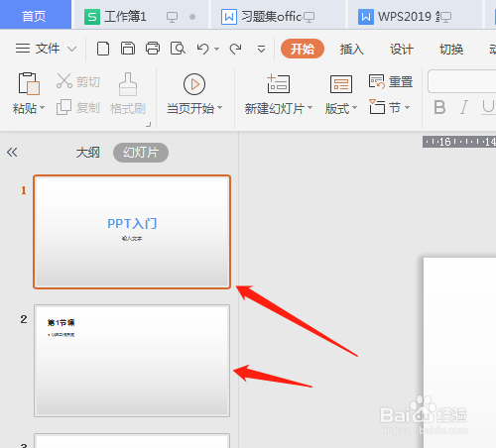The image size is (496, 448).
Task: Click the monitor icon on WPS2019 tab
Action: click(445, 17)
